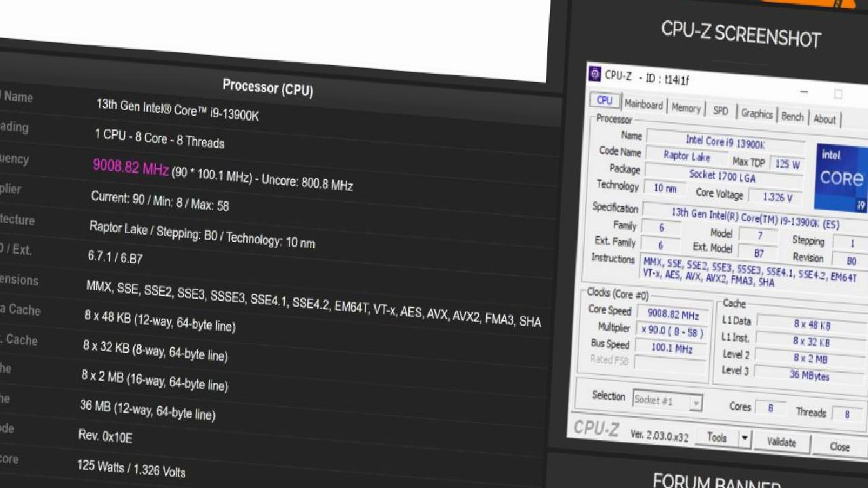Screen dimensions: 868x488
Task: Click '125 Watts / 1.326 Volts' text
Action: coord(131,468)
